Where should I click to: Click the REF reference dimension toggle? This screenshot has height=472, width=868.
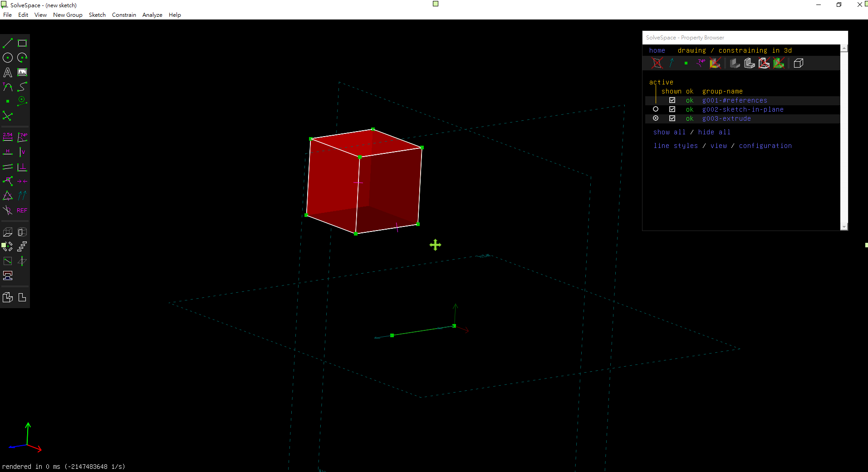coord(22,210)
